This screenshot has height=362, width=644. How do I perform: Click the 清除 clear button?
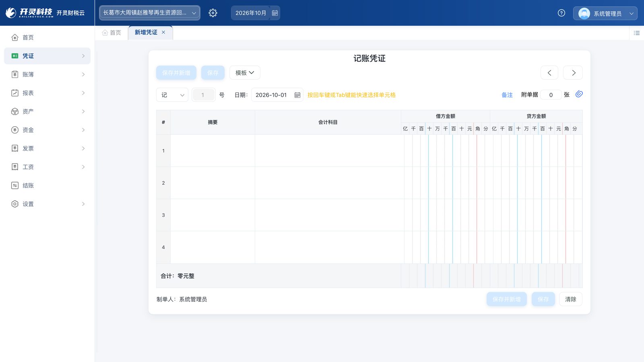point(571,299)
